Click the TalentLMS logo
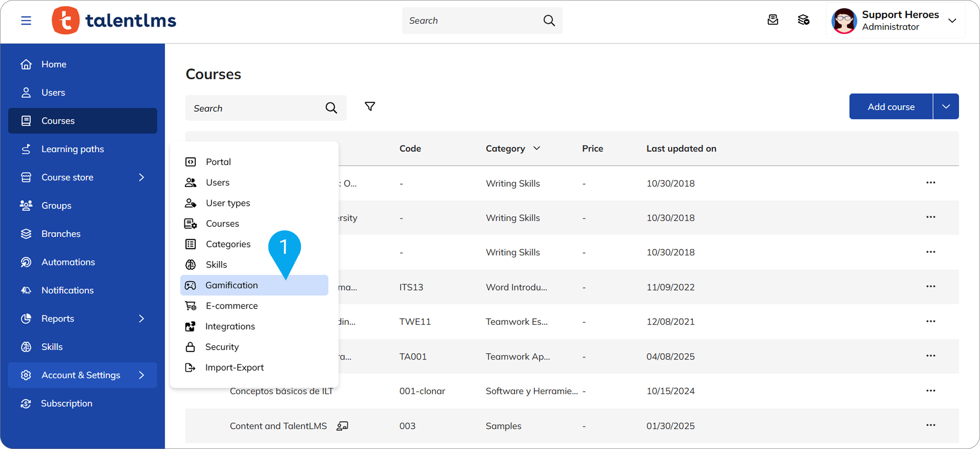 (x=114, y=20)
